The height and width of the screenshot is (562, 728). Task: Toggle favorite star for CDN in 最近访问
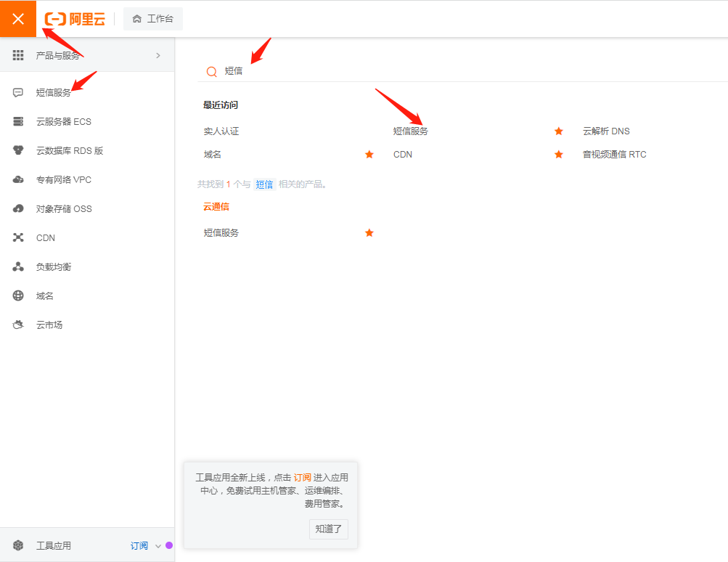[x=369, y=154]
